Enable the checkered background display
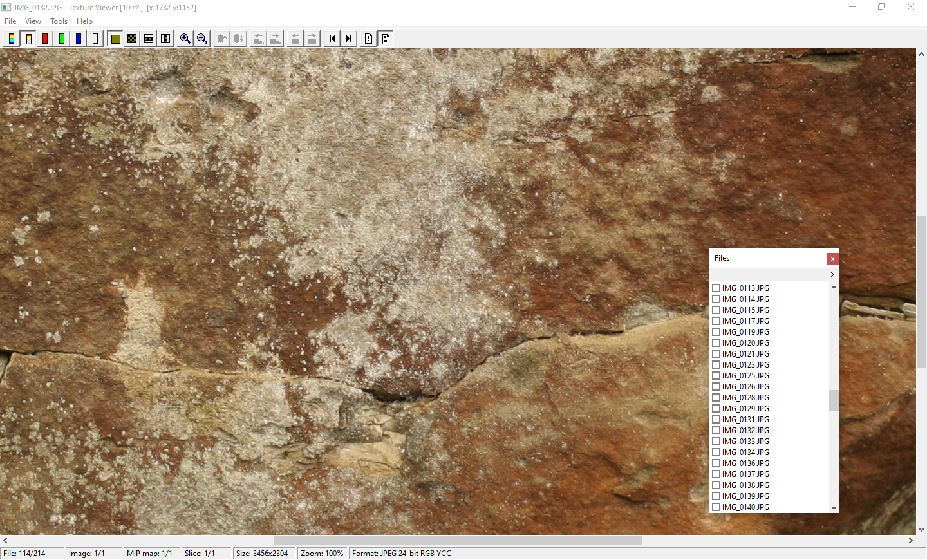The width and height of the screenshot is (927, 560). pyautogui.click(x=131, y=39)
